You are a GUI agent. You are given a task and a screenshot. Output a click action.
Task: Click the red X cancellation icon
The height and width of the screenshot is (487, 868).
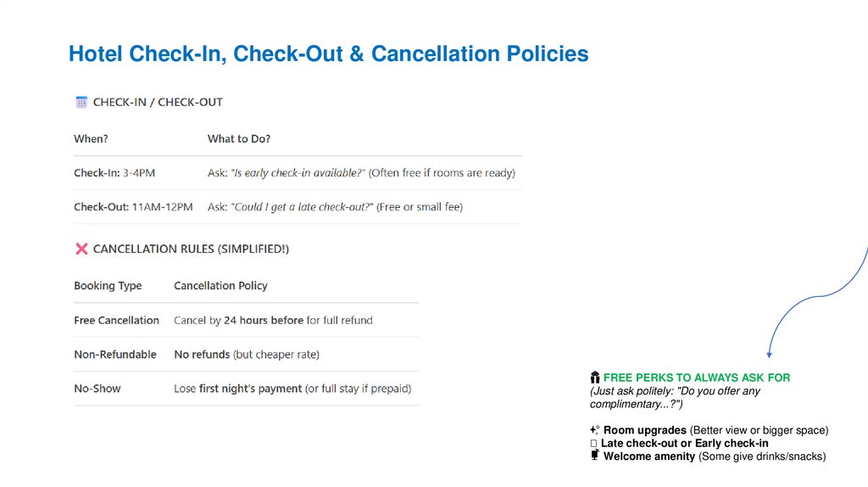pyautogui.click(x=81, y=249)
